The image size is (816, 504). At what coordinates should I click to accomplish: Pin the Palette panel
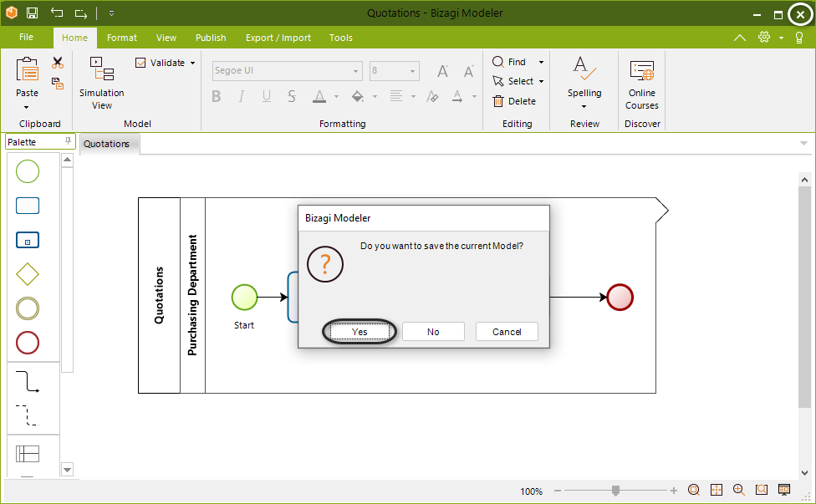point(68,141)
